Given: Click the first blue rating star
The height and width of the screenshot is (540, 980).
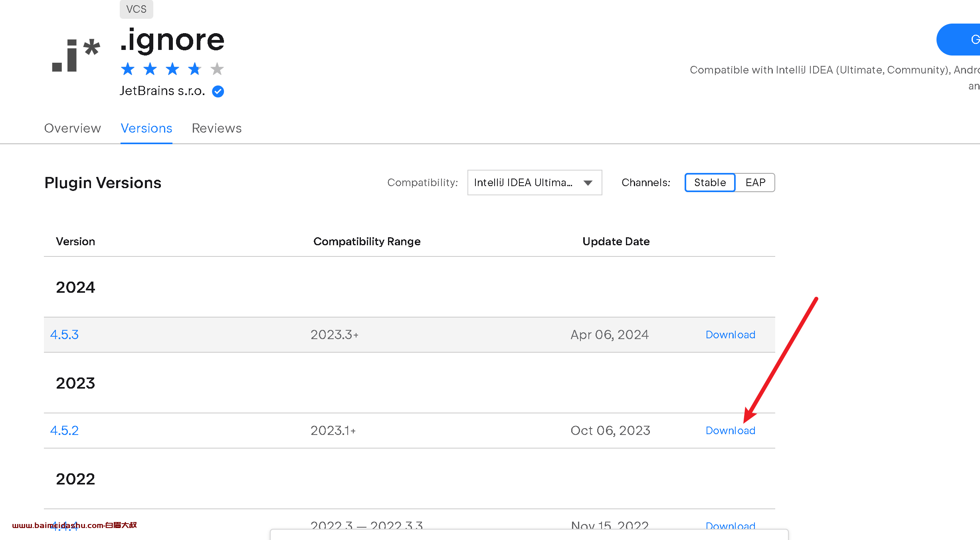Looking at the screenshot, I should pos(128,69).
